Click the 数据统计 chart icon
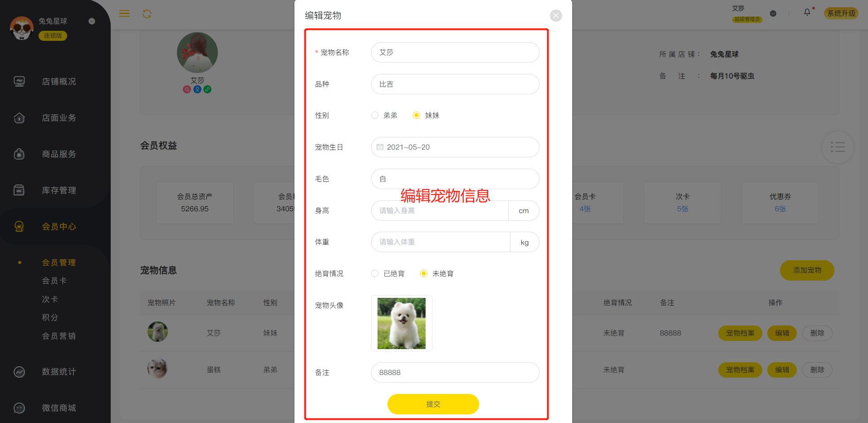 click(20, 372)
